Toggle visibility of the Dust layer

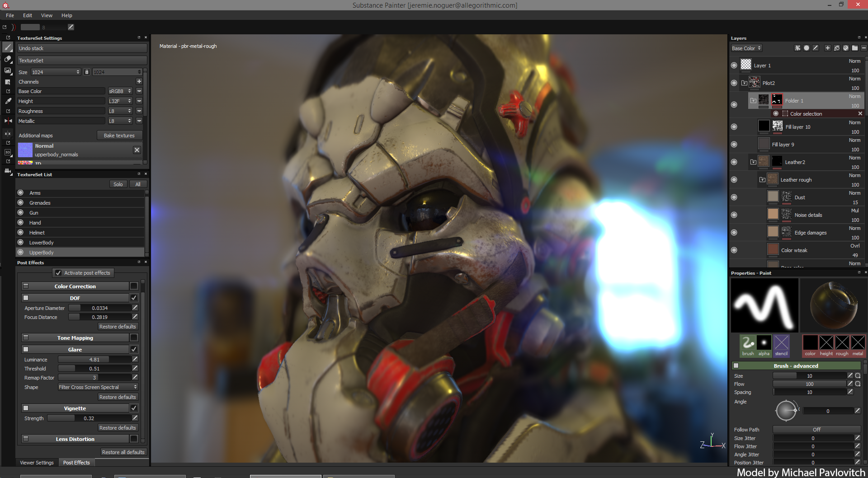coord(734,197)
